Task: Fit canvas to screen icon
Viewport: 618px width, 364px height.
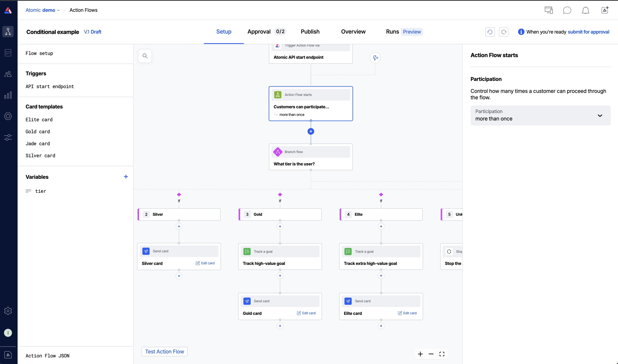Action: (442, 354)
